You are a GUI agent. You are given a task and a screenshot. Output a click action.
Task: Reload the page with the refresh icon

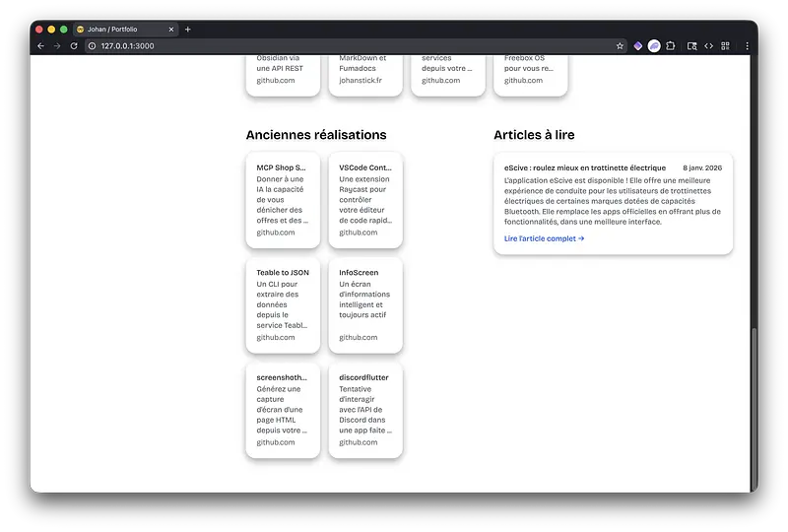click(74, 45)
